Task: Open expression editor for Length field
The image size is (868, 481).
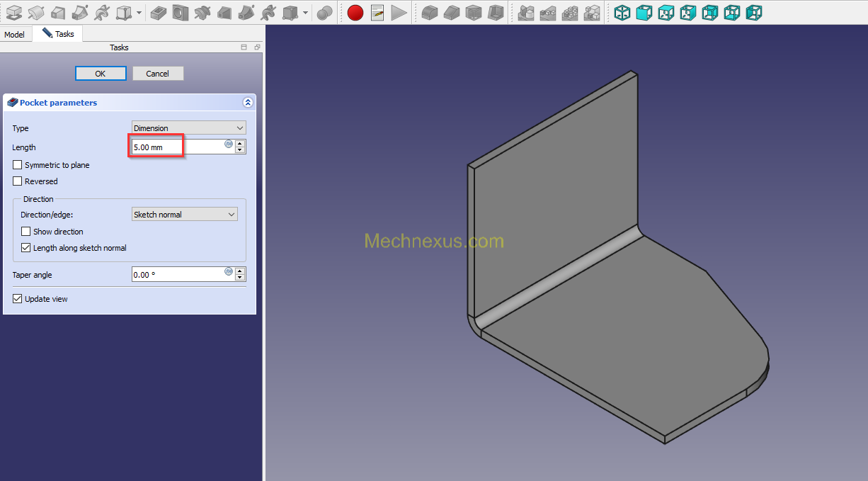Action: (x=229, y=144)
